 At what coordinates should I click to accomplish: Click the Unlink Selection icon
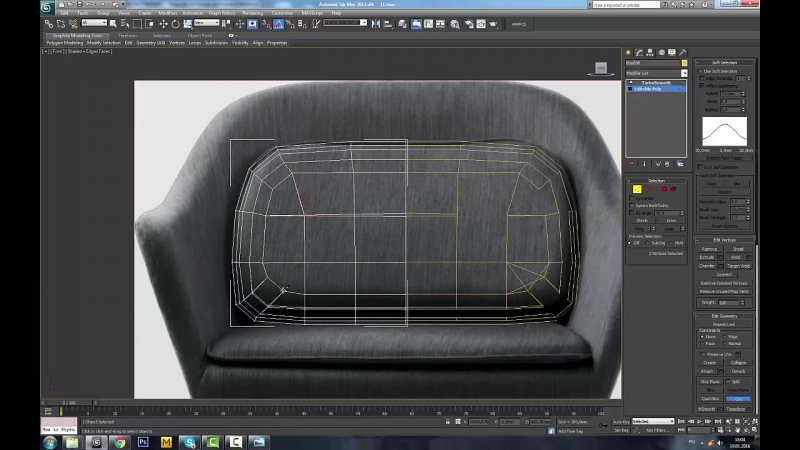click(x=61, y=24)
